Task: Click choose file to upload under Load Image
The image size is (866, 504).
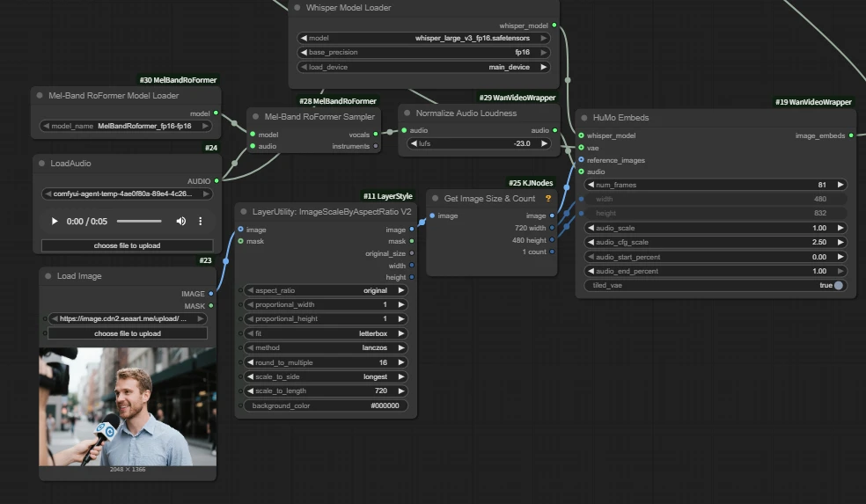Action: pos(127,333)
